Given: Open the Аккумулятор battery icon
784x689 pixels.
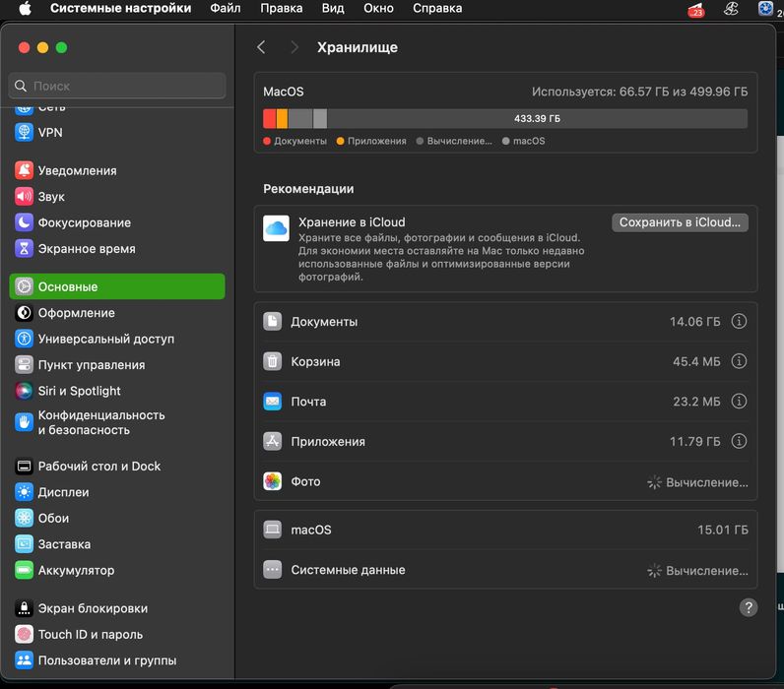Looking at the screenshot, I should (x=24, y=570).
